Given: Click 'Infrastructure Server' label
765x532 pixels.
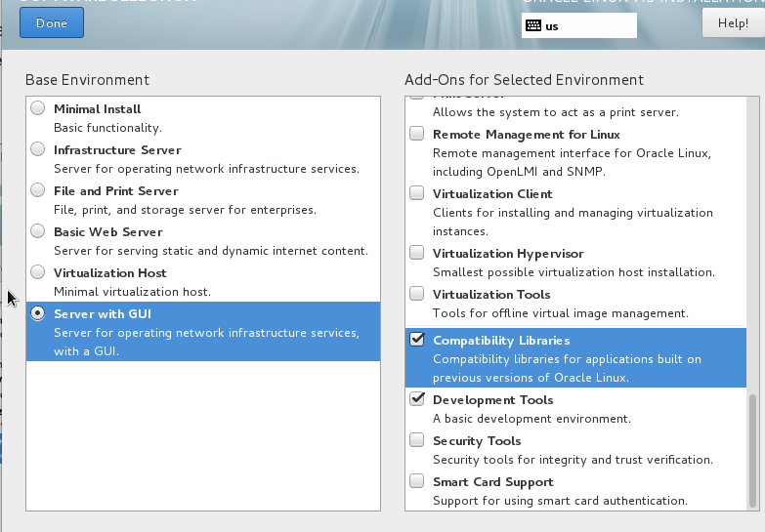Looking at the screenshot, I should (117, 149).
